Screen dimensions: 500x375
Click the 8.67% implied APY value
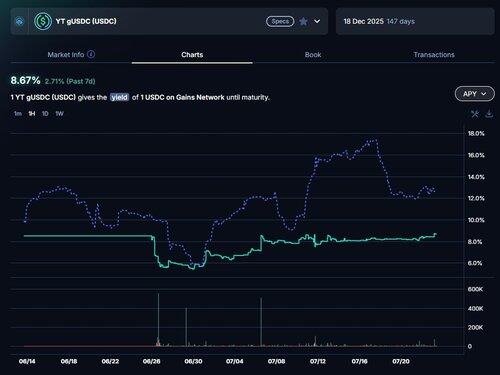click(x=25, y=80)
